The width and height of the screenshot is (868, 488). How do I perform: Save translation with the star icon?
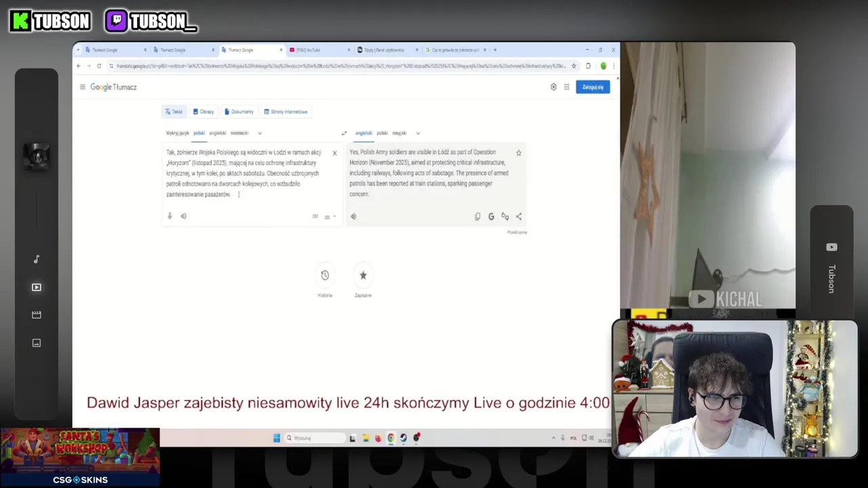tap(519, 153)
